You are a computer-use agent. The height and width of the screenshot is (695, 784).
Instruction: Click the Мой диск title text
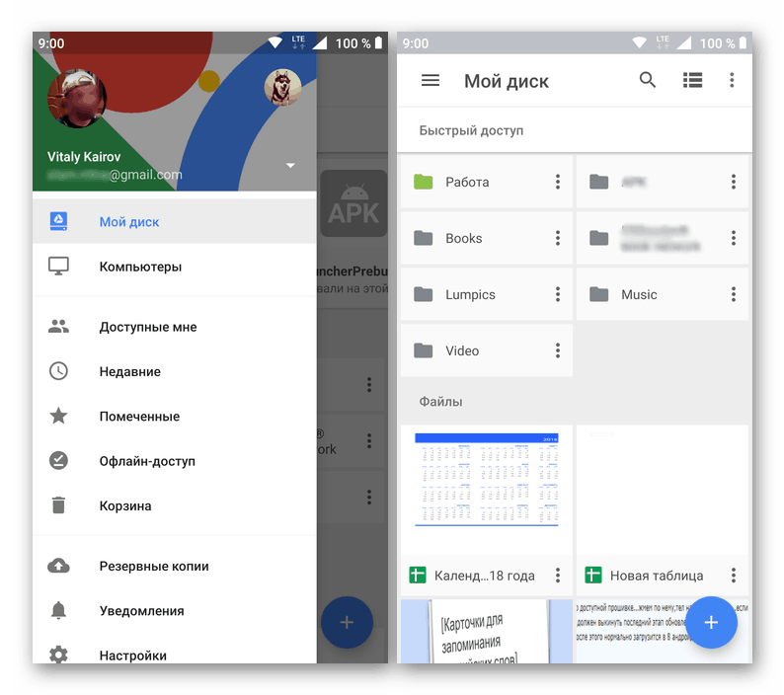click(x=506, y=81)
